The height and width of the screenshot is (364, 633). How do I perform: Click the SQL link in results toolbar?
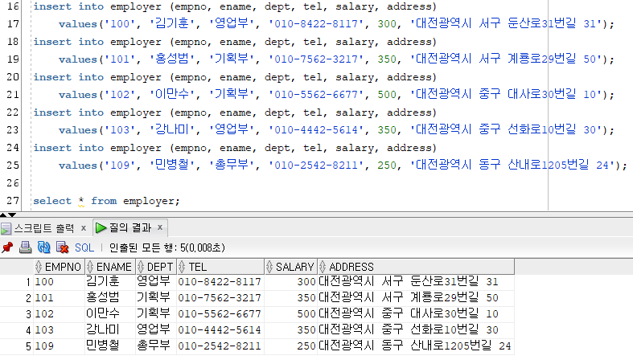(x=84, y=247)
